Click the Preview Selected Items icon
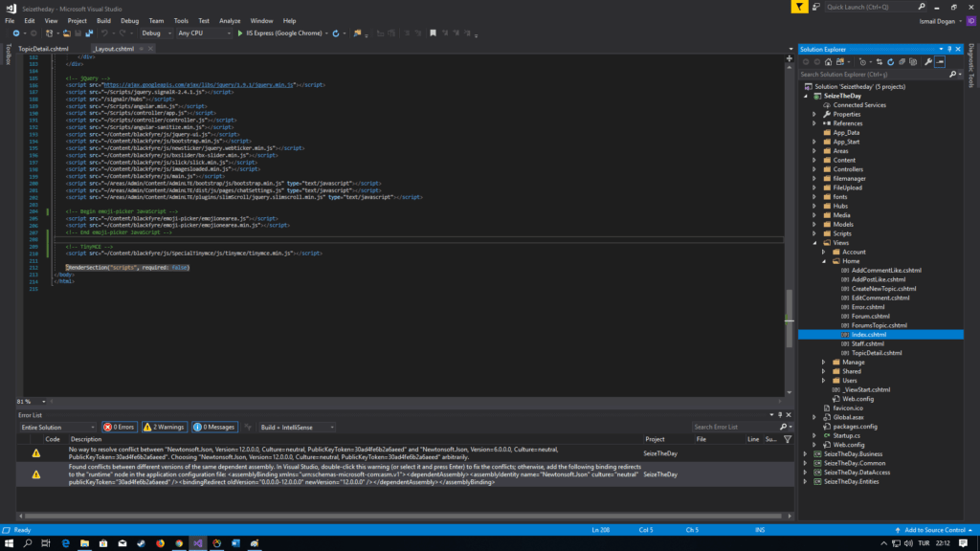This screenshot has width=980, height=551. (940, 62)
